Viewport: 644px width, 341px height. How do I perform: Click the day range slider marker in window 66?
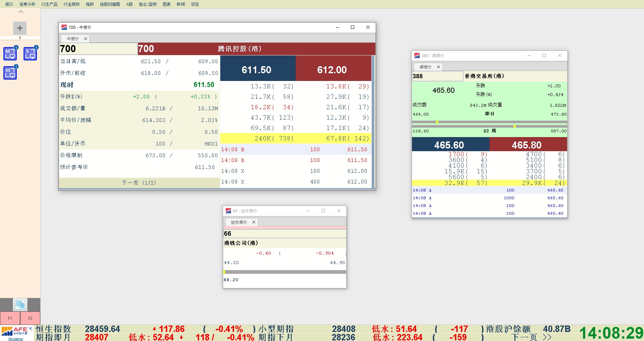pyautogui.click(x=225, y=272)
